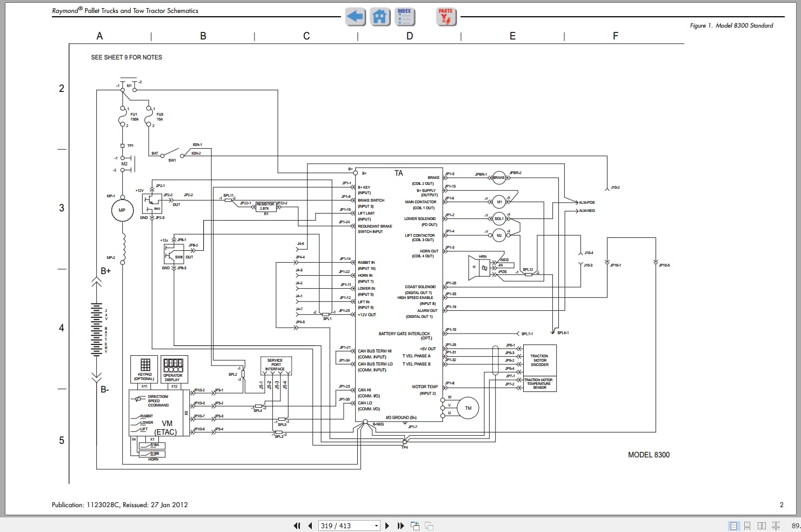Click the Service Port Interface box
The image size is (801, 532).
[x=276, y=365]
